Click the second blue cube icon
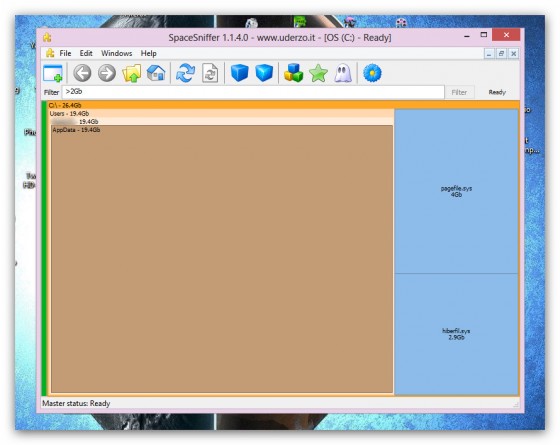 point(264,73)
